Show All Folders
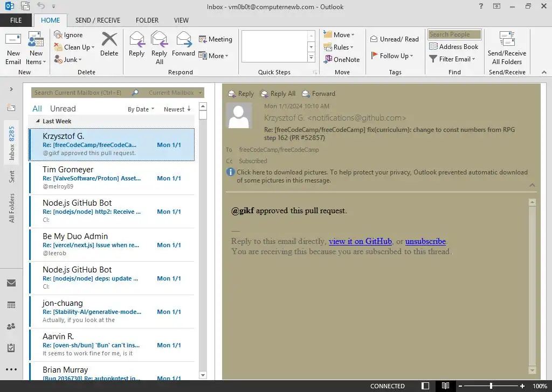552x392 pixels. 12,208
